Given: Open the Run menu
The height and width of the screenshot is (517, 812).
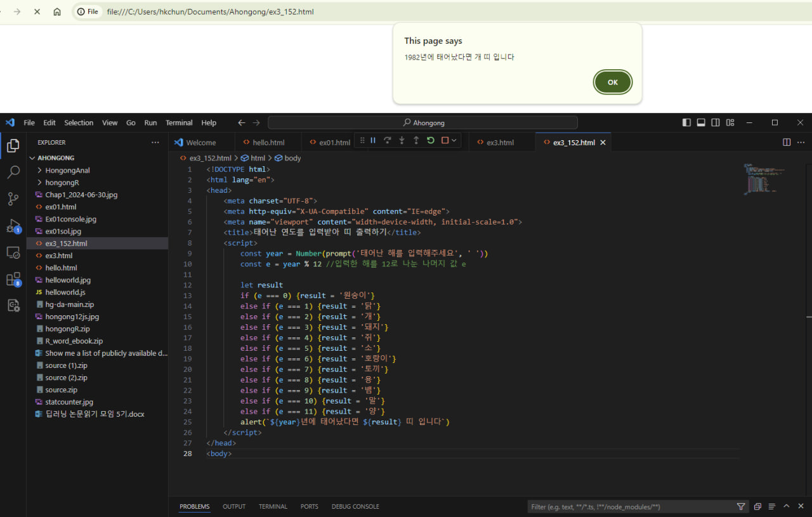Looking at the screenshot, I should pos(150,122).
